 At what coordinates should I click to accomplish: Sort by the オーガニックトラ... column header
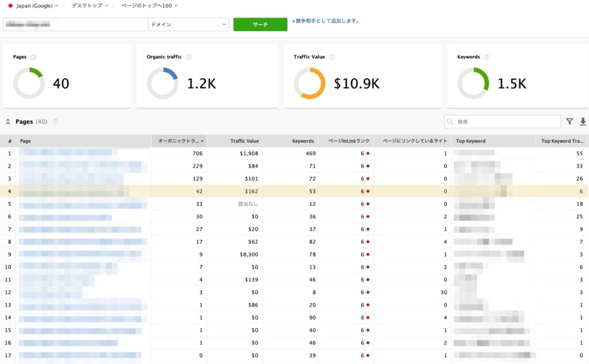pos(179,141)
